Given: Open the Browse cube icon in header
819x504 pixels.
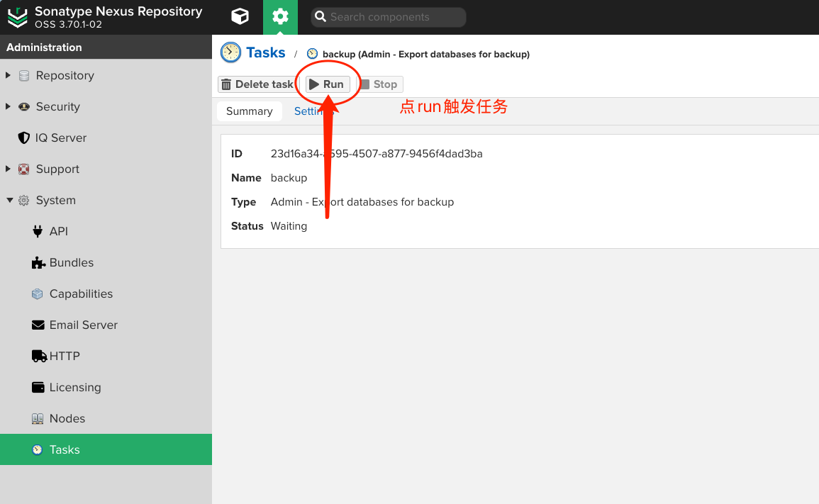Looking at the screenshot, I should [240, 17].
